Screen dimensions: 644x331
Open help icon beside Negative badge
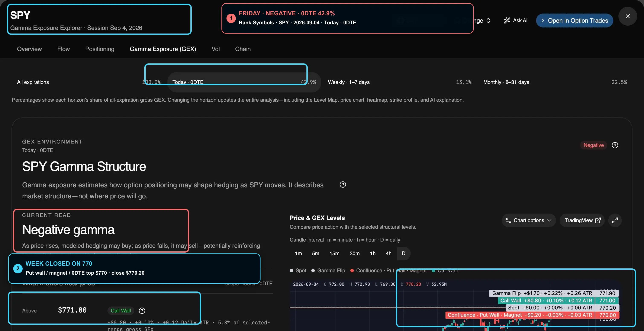(x=615, y=145)
